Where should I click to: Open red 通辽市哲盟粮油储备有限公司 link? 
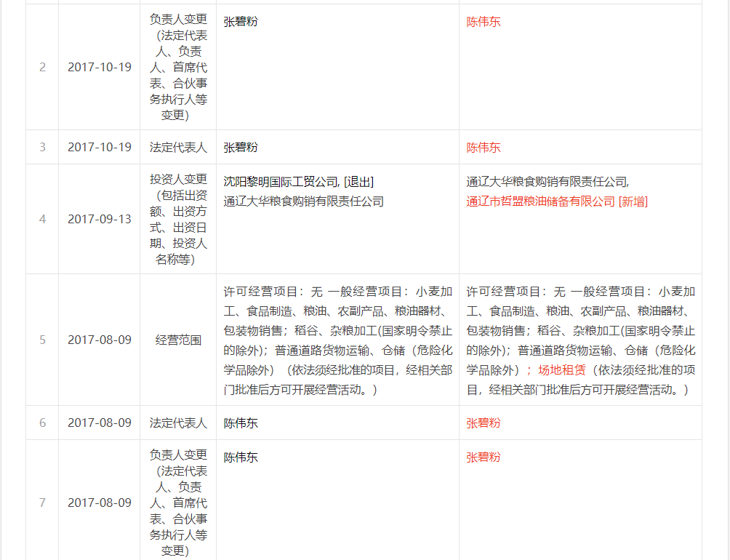540,201
